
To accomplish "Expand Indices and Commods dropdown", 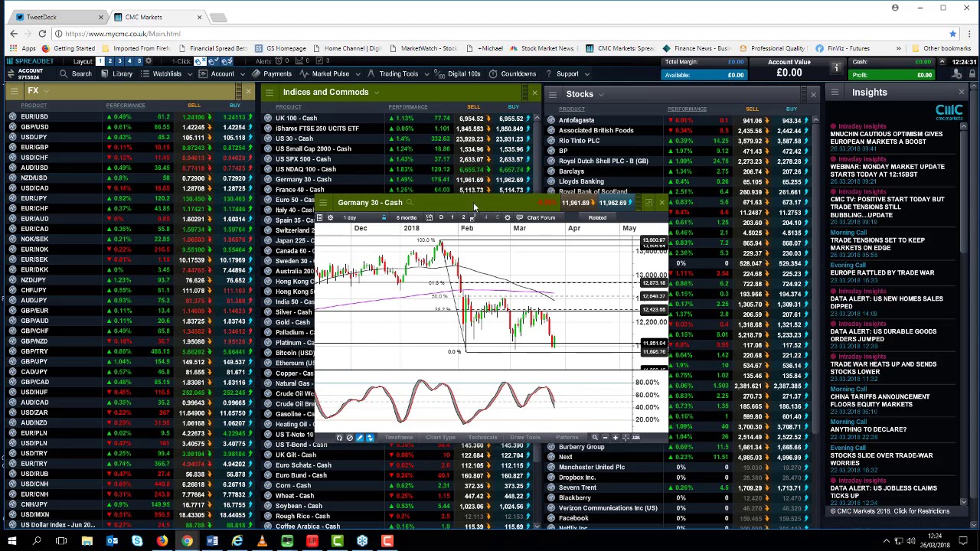I will tap(375, 93).
